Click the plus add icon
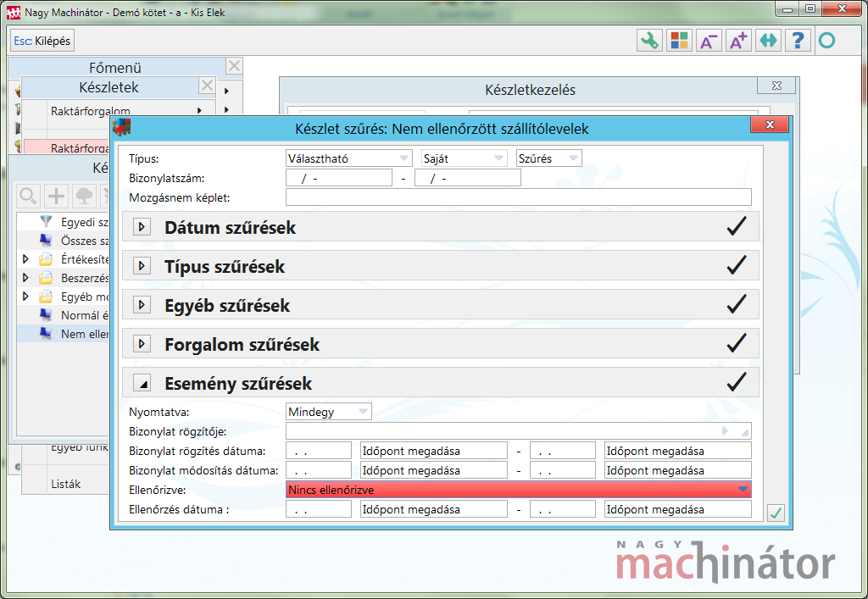868x599 pixels. click(56, 196)
